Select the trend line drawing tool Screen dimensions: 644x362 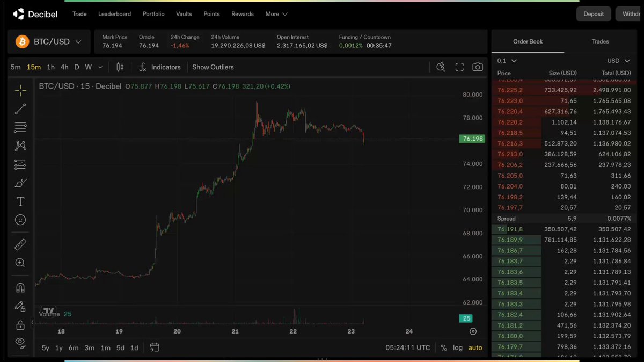point(20,109)
